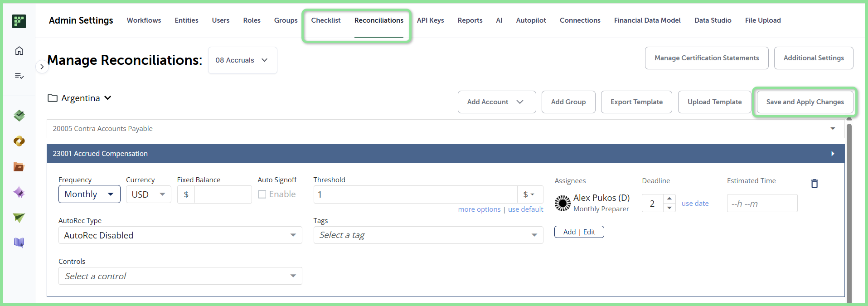Click Alex Pukos assignee avatar
Viewport: 868px width, 306px height.
coord(563,203)
